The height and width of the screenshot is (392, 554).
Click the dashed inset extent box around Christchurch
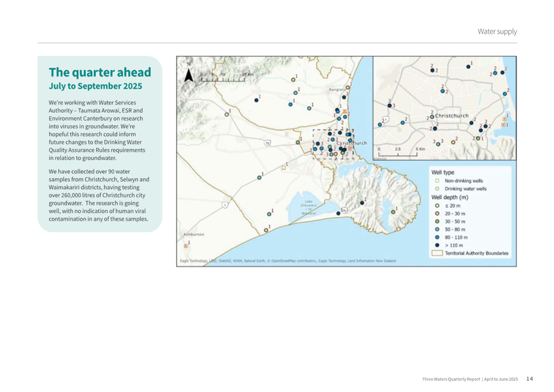(333, 144)
